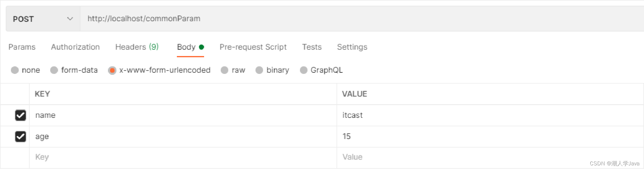Select x-www-form-urlencoded radio button
Image resolution: width=644 pixels, height=169 pixels.
click(112, 70)
